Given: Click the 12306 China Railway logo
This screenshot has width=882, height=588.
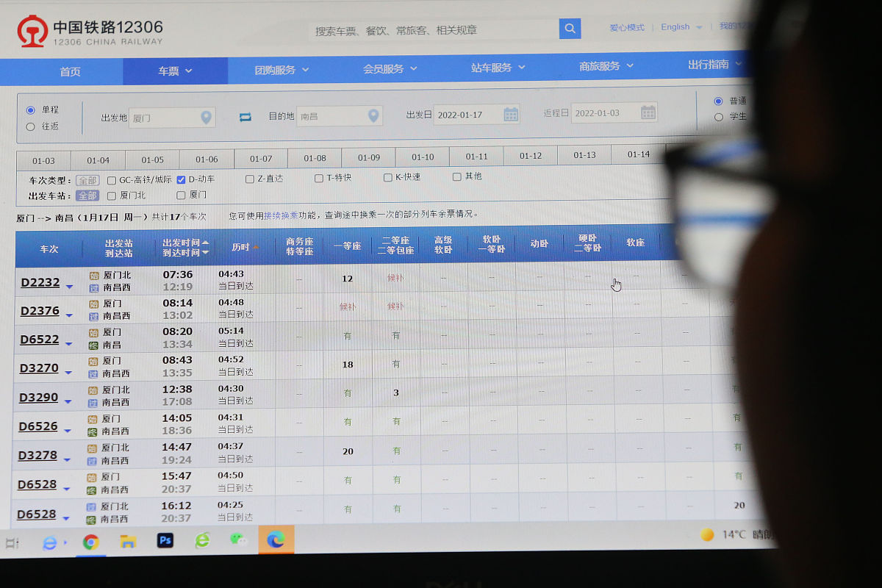Looking at the screenshot, I should pos(90,32).
